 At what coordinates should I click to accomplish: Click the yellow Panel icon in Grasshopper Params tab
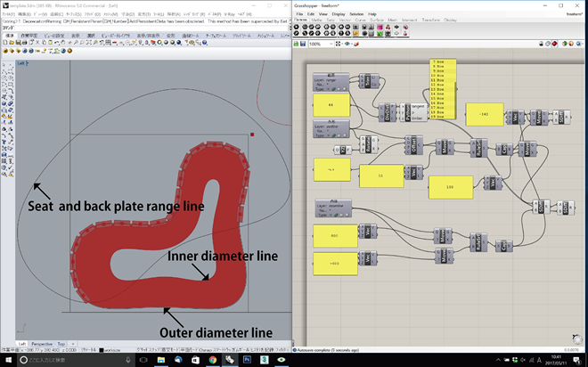pyautogui.click(x=355, y=33)
